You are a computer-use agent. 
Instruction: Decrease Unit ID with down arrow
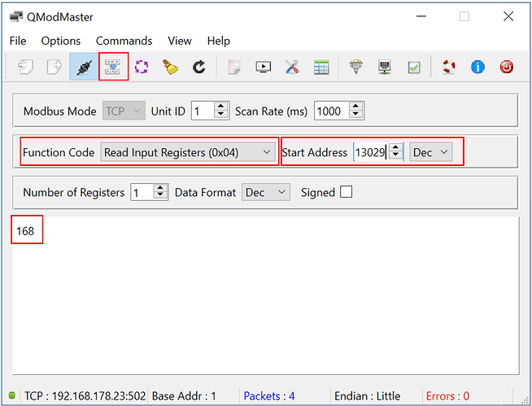[x=221, y=115]
